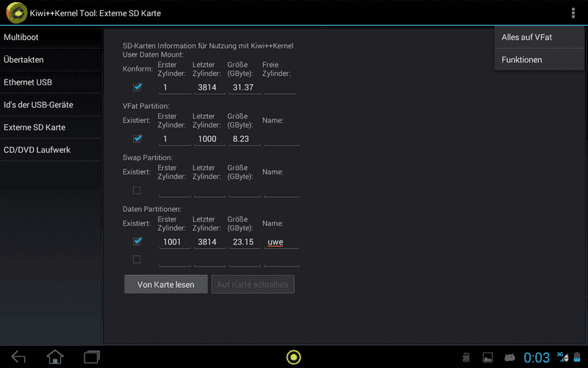The image size is (588, 368).
Task: Click second Daten row size field
Action: (x=245, y=260)
